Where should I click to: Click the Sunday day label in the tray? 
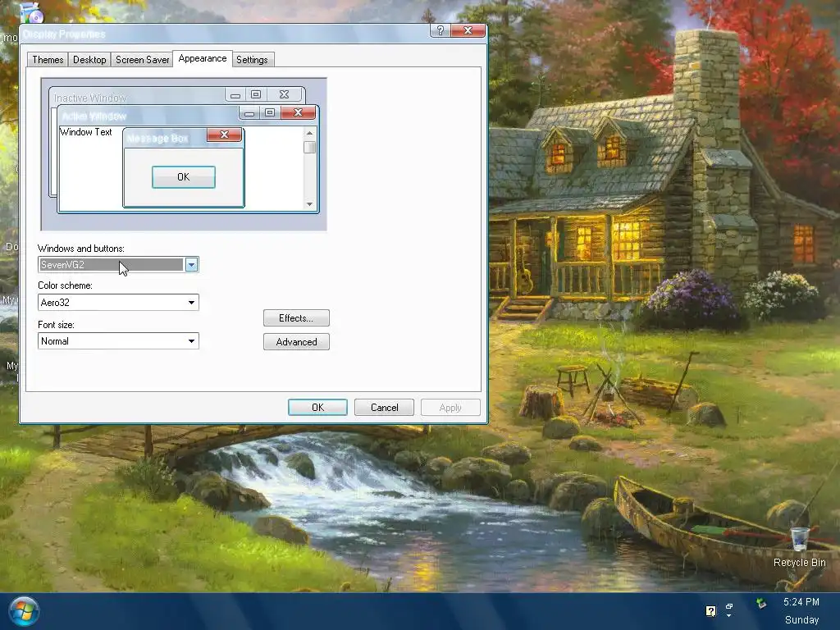[802, 620]
